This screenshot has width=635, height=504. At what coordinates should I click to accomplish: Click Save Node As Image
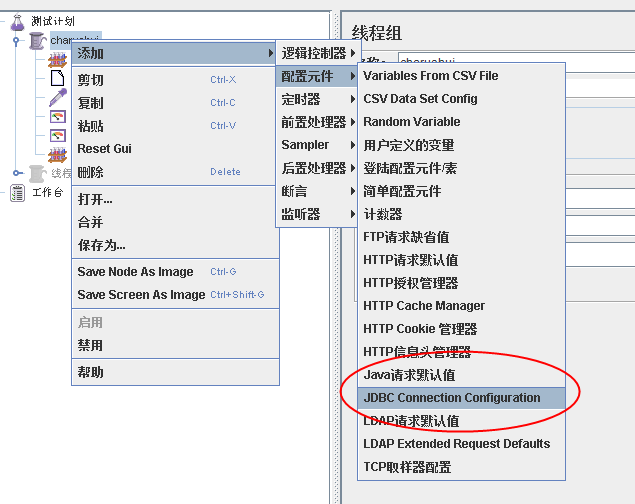pyautogui.click(x=135, y=272)
